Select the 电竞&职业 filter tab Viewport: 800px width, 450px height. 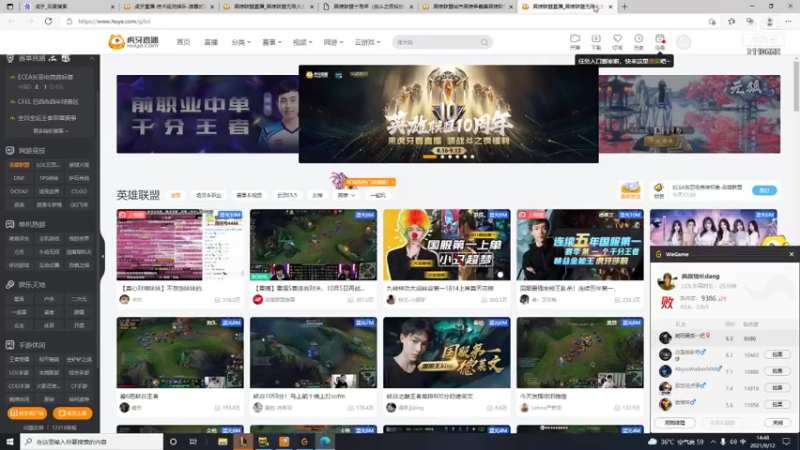click(x=209, y=195)
